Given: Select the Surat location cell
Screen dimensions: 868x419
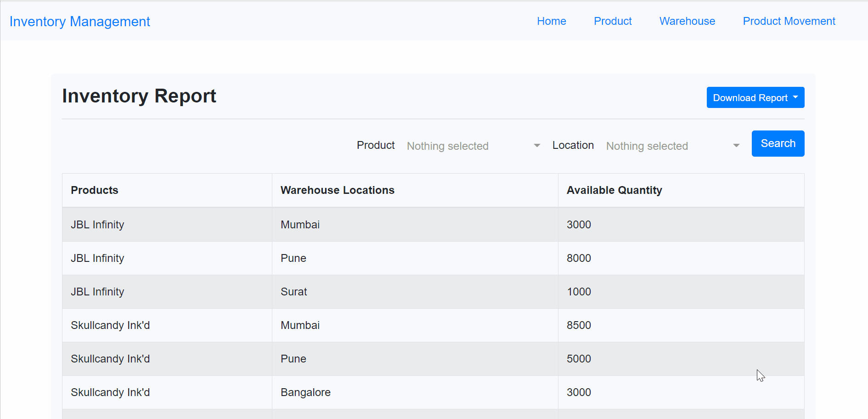Looking at the screenshot, I should [x=294, y=291].
